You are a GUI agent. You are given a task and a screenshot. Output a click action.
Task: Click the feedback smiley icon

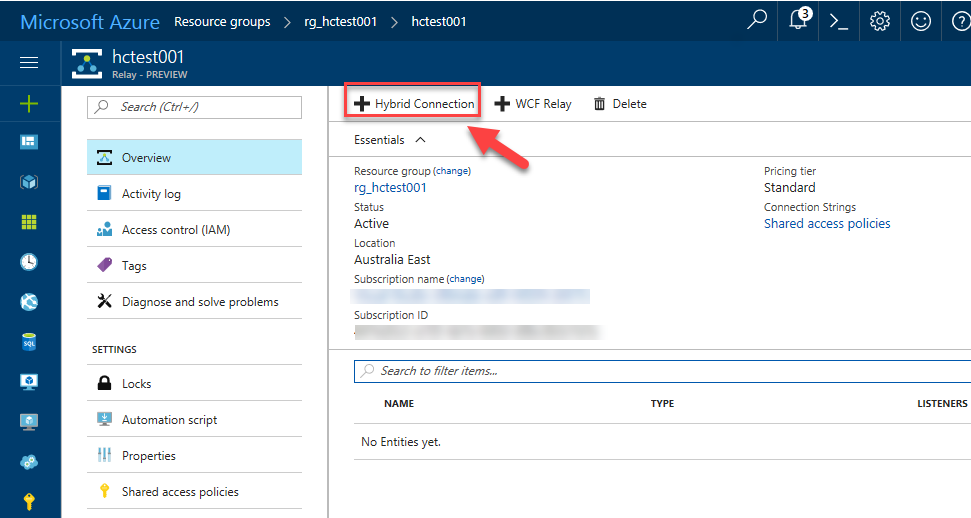[x=920, y=21]
